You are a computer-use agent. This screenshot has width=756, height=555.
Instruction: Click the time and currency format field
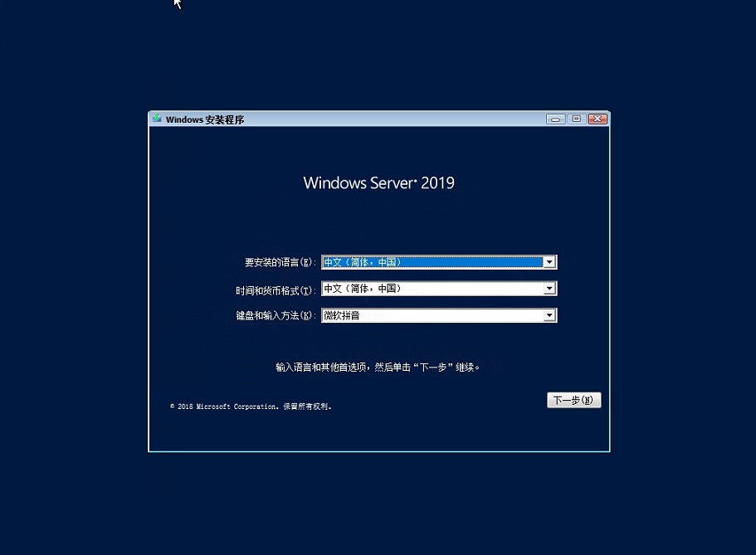432,289
